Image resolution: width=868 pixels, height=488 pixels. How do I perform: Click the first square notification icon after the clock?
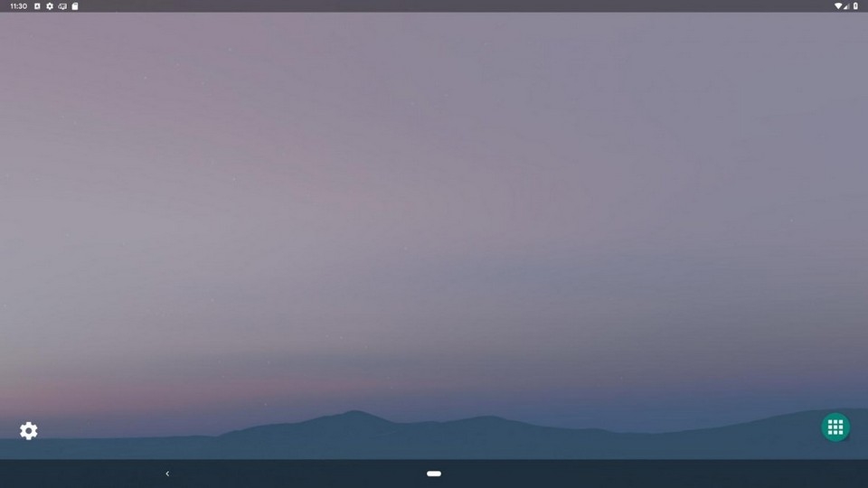(37, 6)
